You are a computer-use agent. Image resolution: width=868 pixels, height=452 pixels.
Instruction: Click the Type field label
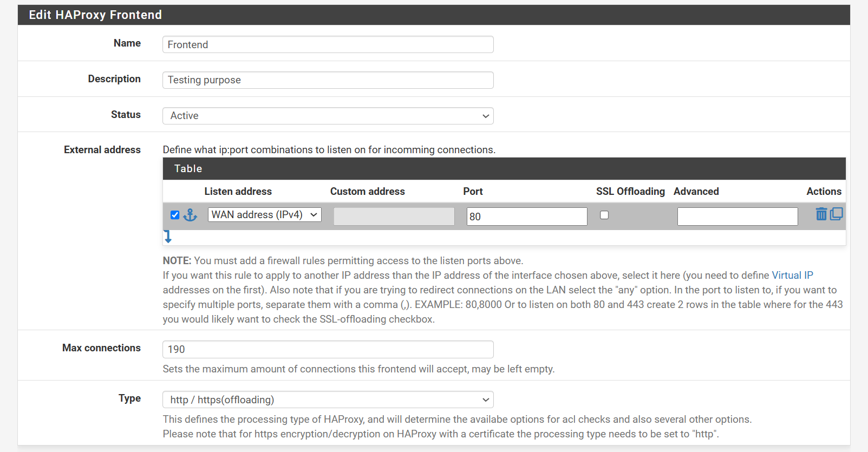coord(129,398)
